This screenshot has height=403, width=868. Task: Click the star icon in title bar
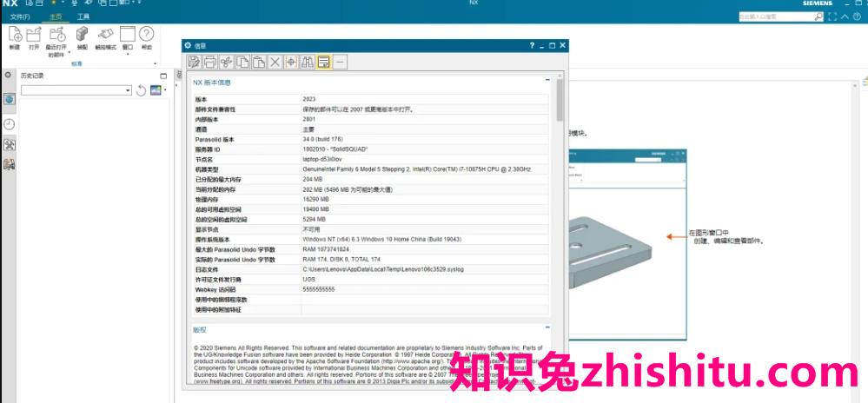[54, 3]
